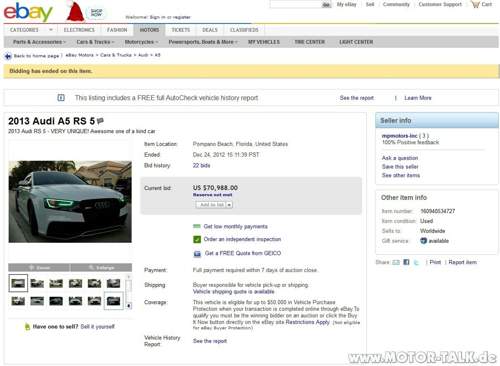
Task: Expand the Categories dropdown arrow
Action: click(51, 30)
